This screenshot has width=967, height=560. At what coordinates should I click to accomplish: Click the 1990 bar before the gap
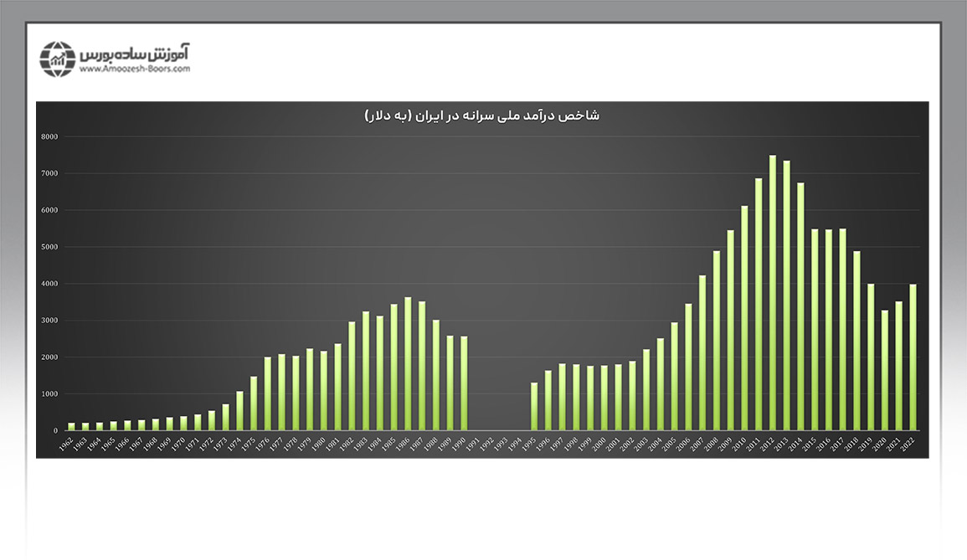point(464,383)
